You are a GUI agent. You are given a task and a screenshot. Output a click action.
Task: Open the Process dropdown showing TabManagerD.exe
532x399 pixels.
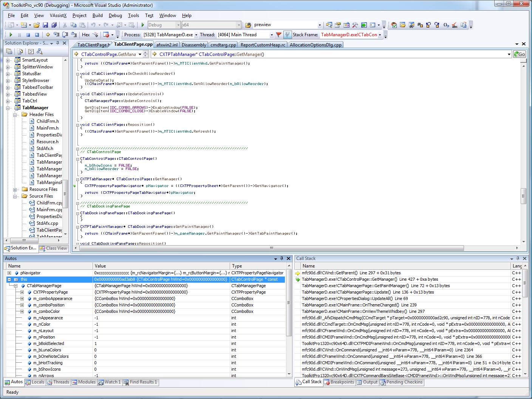[x=196, y=35]
